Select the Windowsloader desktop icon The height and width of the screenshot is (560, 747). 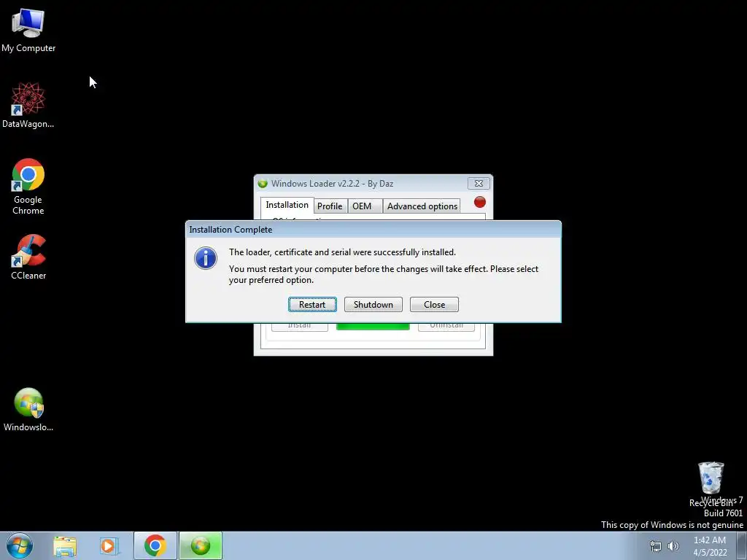click(x=28, y=410)
